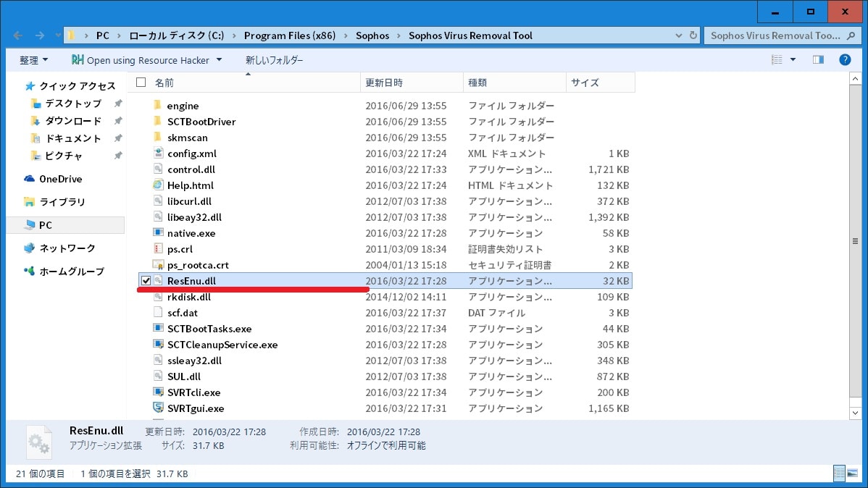The width and height of the screenshot is (868, 488).
Task: Click the rkdisk.dll file icon
Action: tap(159, 297)
